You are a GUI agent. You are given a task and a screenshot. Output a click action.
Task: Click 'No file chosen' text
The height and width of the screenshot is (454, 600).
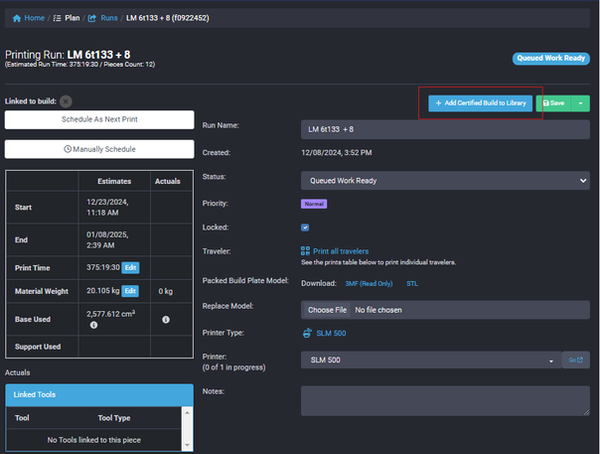[x=378, y=310]
